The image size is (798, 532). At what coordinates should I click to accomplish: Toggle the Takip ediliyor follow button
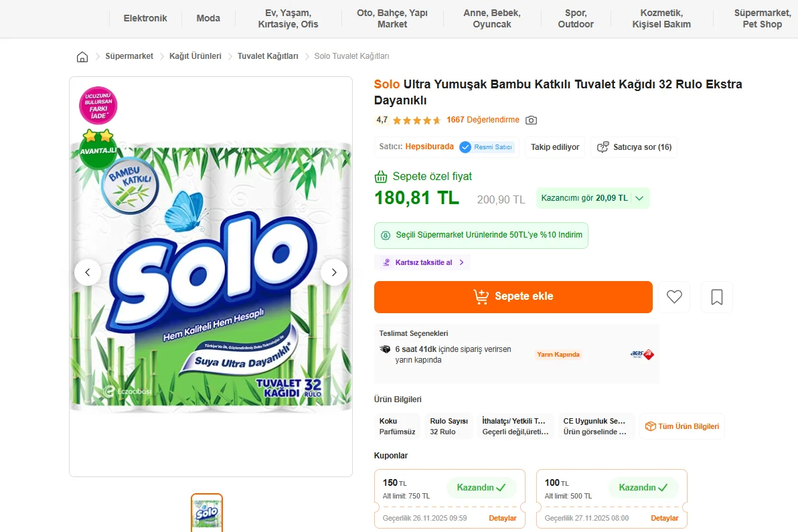click(x=555, y=147)
